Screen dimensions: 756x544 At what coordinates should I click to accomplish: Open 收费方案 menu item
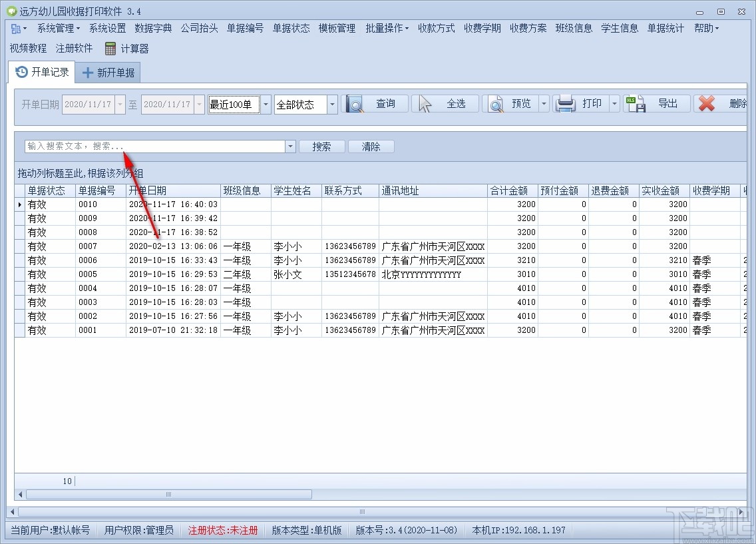528,29
